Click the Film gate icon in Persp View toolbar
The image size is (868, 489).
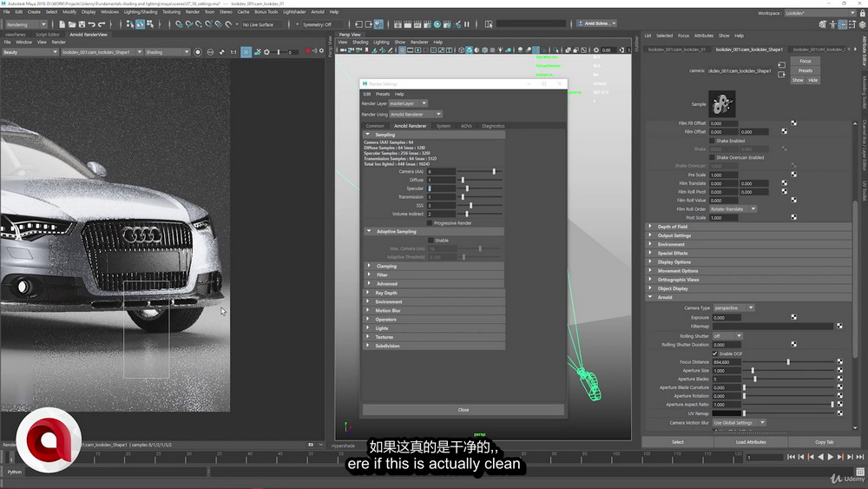point(411,50)
